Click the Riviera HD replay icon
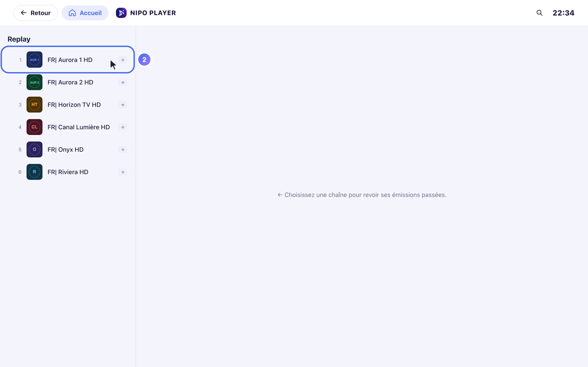The width and height of the screenshot is (588, 367). click(x=123, y=172)
